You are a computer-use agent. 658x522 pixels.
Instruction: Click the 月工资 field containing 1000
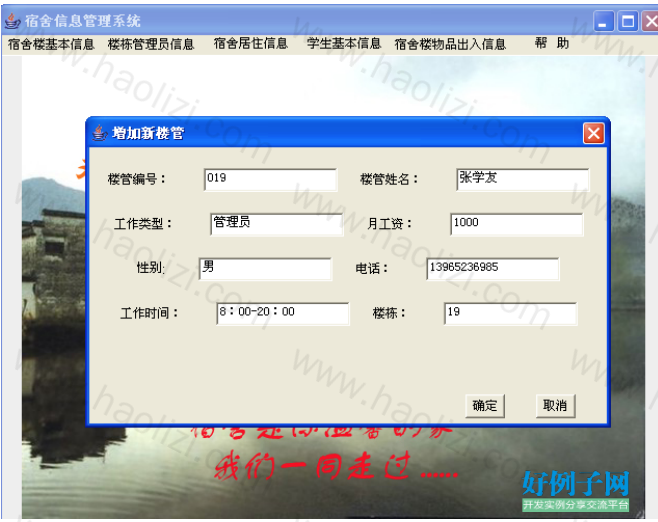tap(517, 224)
